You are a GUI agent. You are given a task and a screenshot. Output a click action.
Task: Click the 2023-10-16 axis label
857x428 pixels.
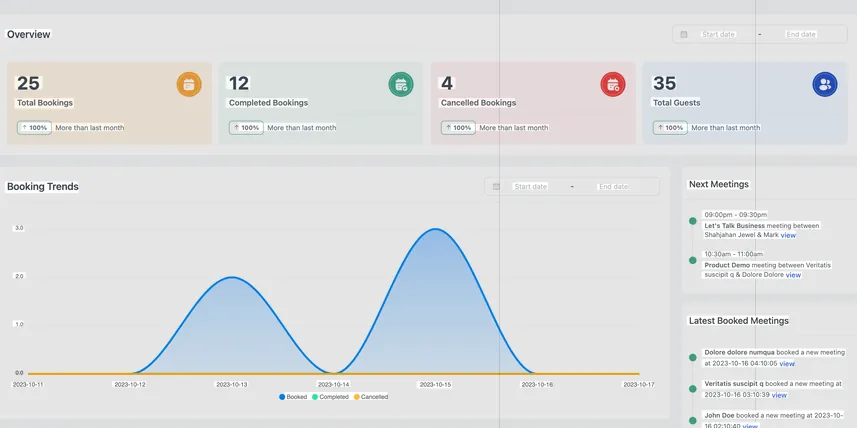click(x=537, y=385)
